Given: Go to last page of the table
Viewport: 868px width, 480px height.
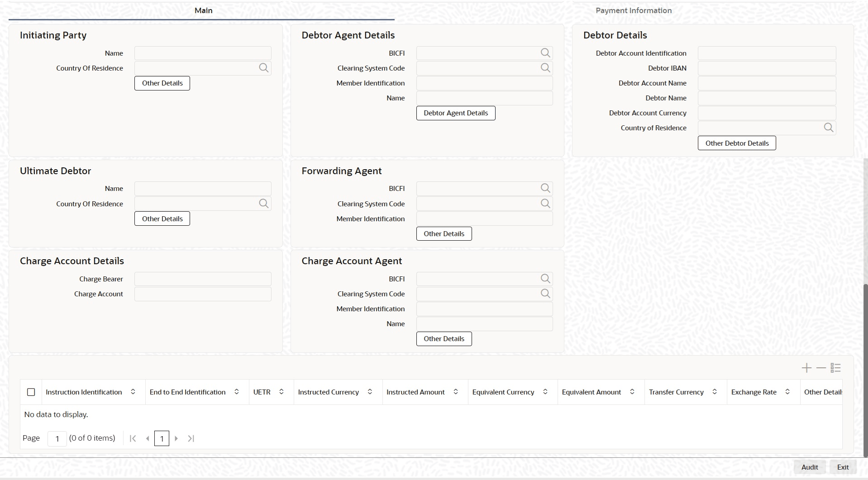Looking at the screenshot, I should 191,438.
